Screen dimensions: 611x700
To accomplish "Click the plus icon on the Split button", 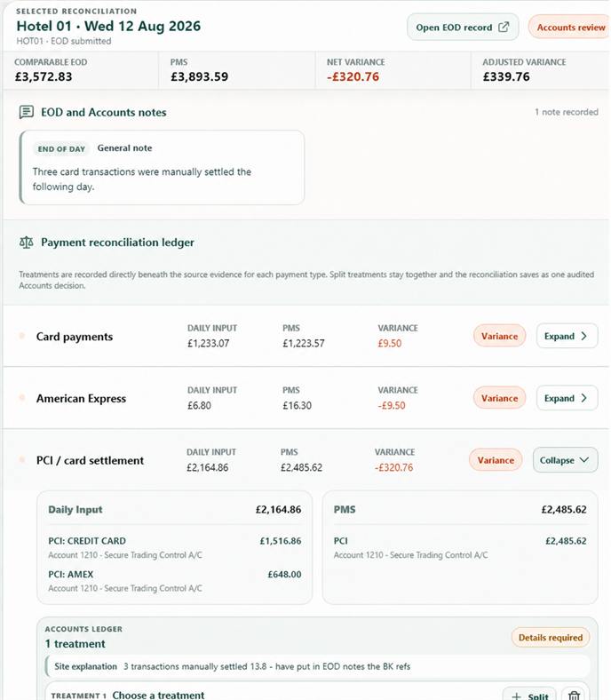I will [516, 696].
